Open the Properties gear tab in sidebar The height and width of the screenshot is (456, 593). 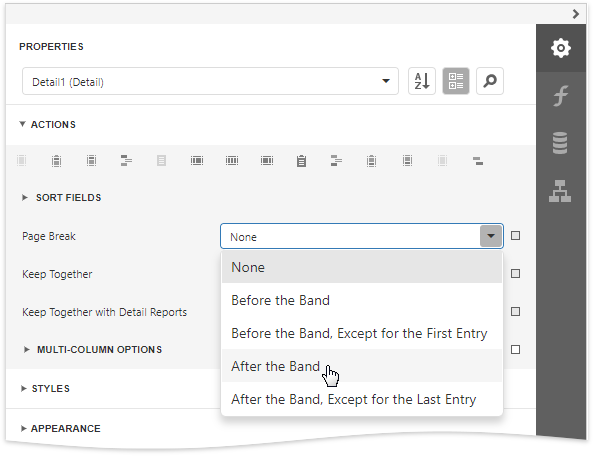click(x=560, y=48)
